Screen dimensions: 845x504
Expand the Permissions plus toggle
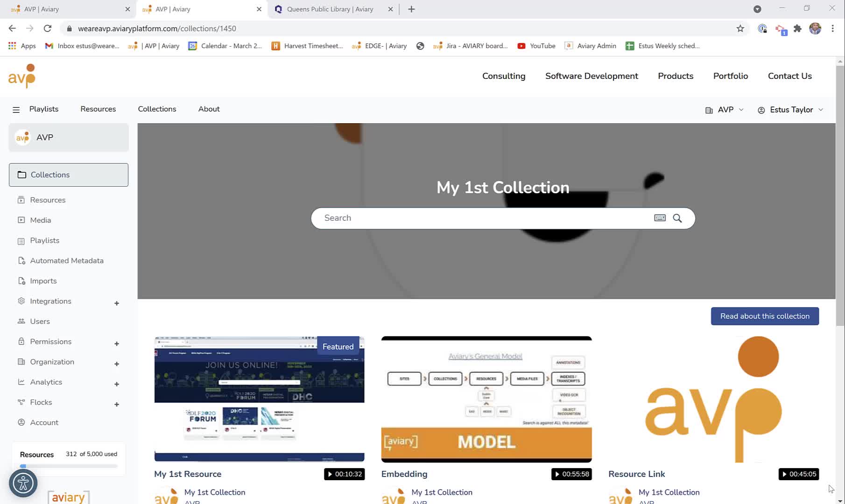point(117,343)
